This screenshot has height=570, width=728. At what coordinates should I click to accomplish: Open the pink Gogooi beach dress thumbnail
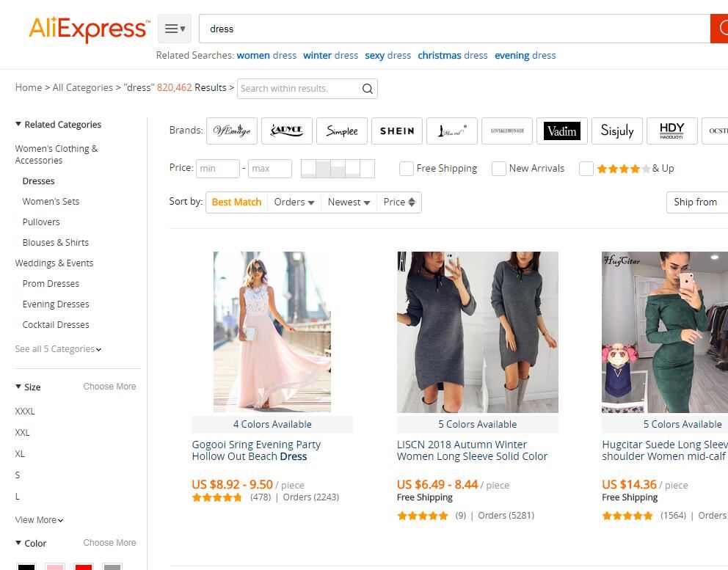pos(272,332)
